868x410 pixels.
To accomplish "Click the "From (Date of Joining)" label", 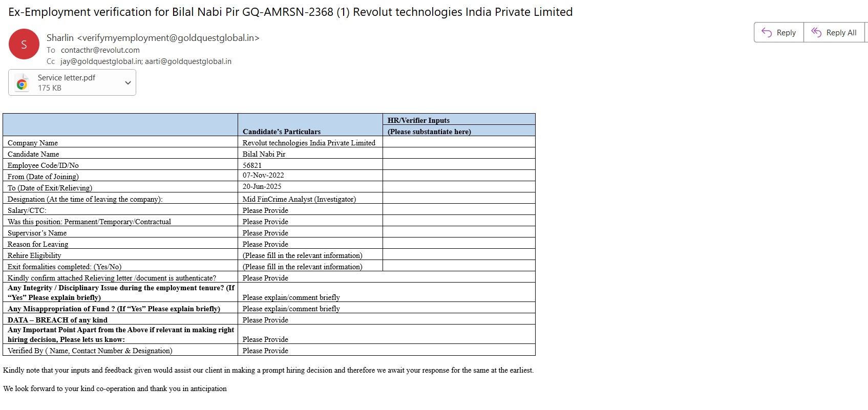I will [x=43, y=177].
